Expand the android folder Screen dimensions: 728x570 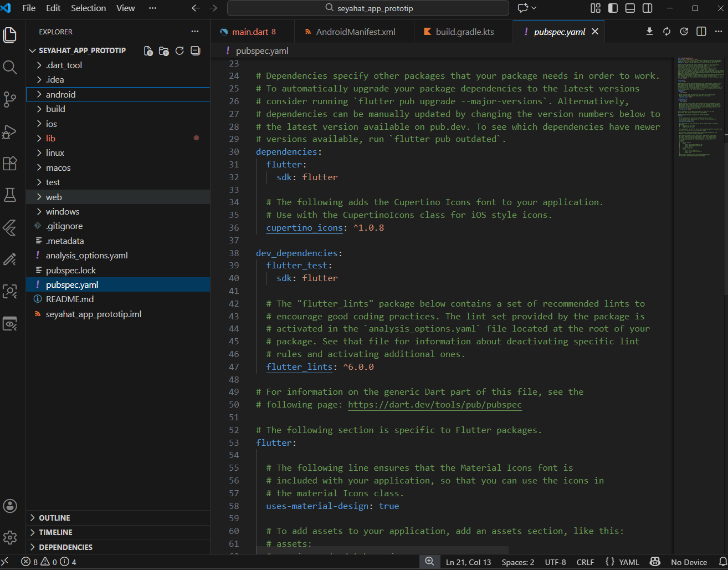[x=118, y=94]
